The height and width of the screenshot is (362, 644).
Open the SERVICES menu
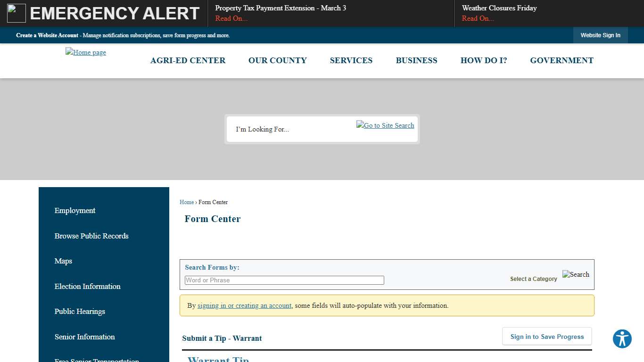pos(351,60)
